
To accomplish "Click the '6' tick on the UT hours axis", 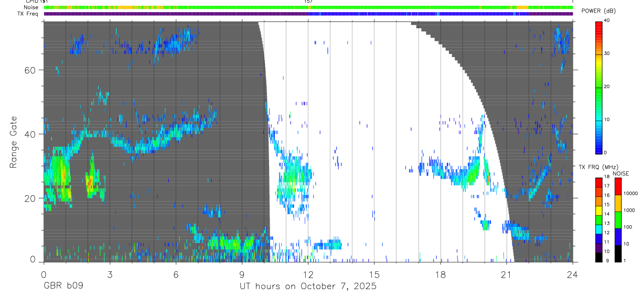I will click(176, 274).
